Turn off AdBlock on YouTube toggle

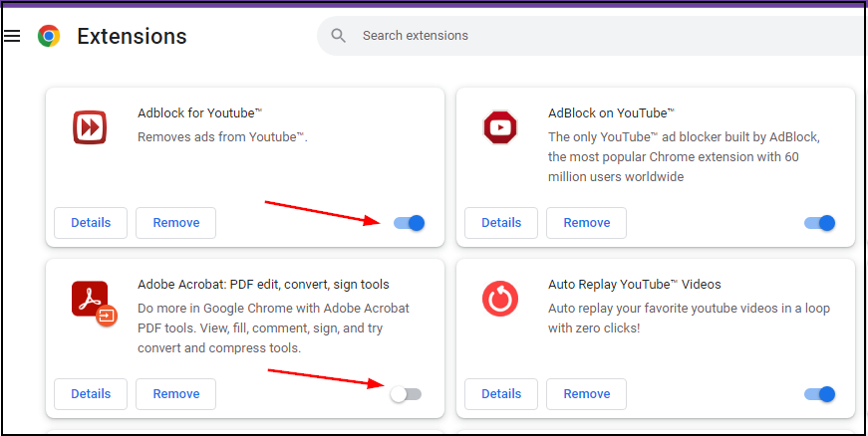point(819,223)
